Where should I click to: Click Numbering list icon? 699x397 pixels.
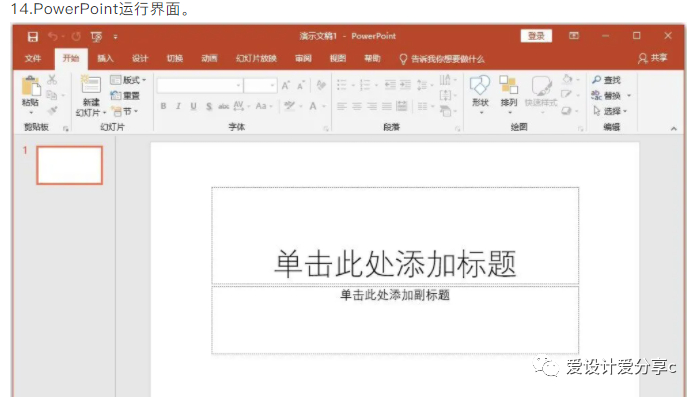(365, 85)
